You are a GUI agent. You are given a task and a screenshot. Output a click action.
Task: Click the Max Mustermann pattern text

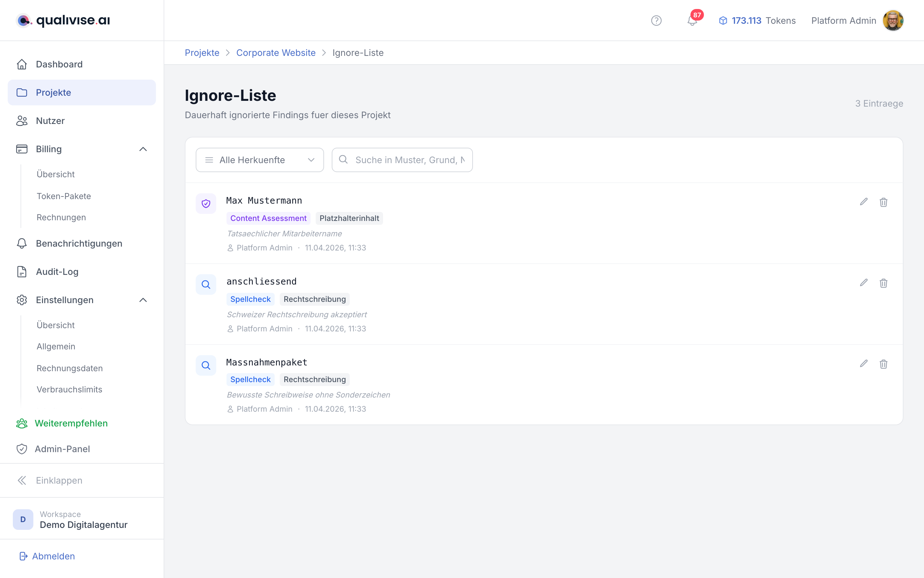[264, 201]
